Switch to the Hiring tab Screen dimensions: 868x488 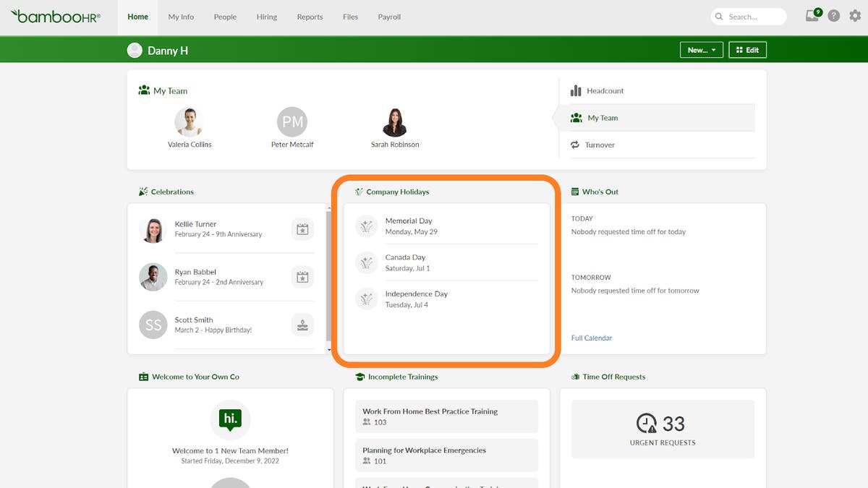(x=266, y=17)
